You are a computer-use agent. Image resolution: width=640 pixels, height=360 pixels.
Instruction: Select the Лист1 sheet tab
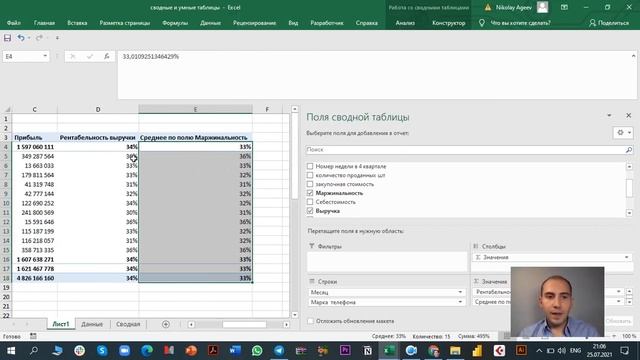[61, 324]
